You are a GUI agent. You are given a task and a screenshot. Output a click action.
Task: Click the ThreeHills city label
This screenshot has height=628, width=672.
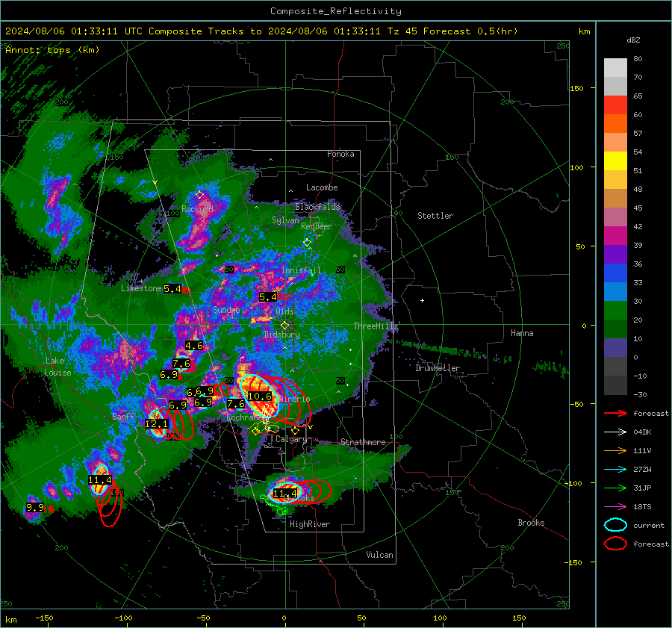click(x=376, y=326)
